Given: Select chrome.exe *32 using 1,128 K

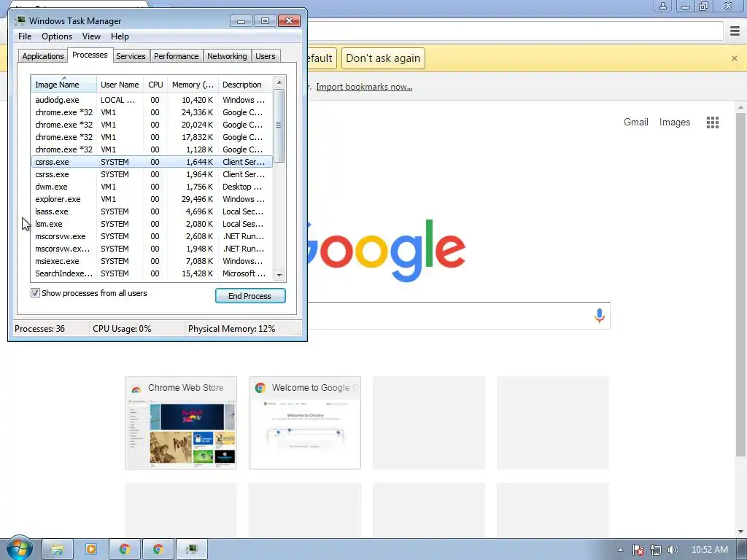Looking at the screenshot, I should pos(152,149).
